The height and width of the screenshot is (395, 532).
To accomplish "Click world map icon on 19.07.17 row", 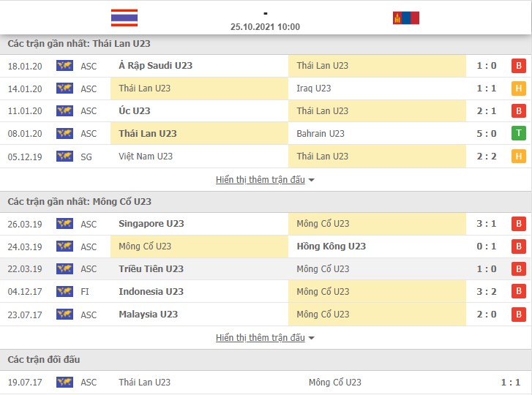I will tap(64, 382).
